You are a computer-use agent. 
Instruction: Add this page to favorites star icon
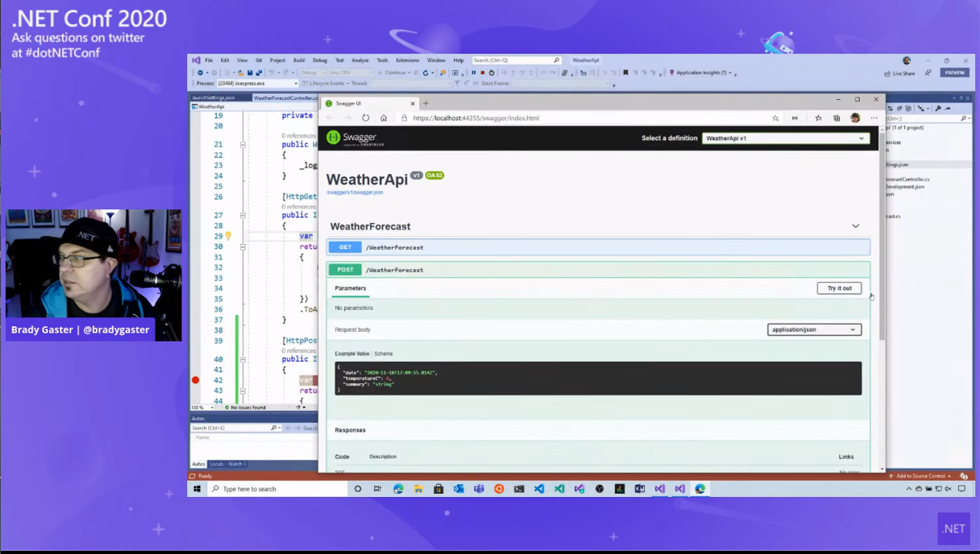[776, 118]
